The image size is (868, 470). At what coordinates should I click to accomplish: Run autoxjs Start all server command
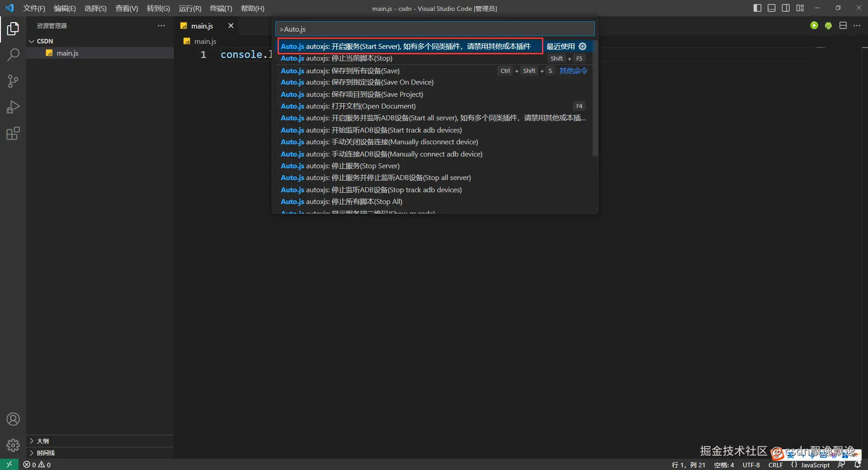tap(434, 118)
